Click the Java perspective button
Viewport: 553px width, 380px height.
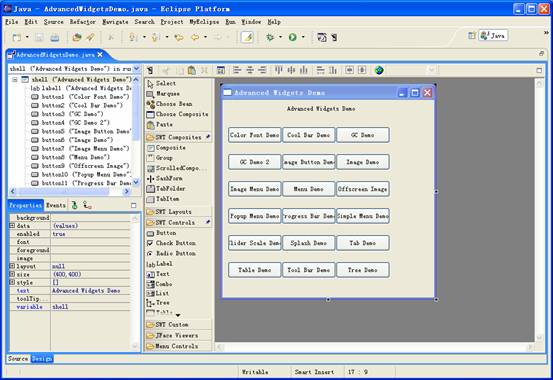pos(493,35)
